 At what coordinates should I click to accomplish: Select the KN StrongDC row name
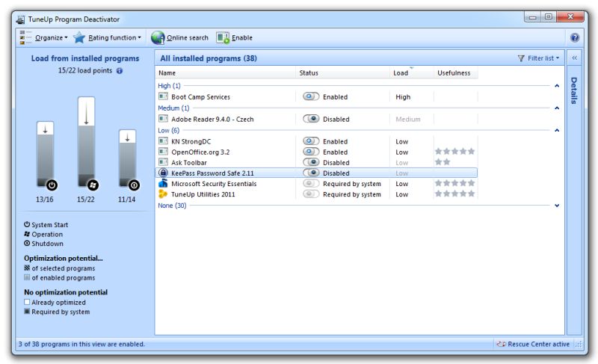point(191,141)
